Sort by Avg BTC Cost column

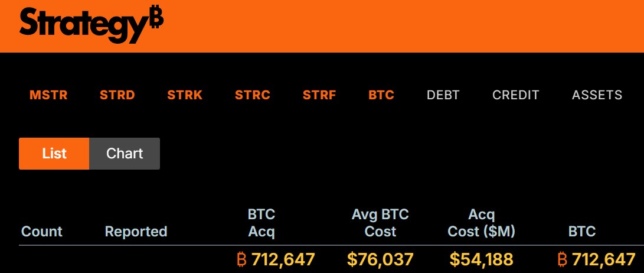[380, 223]
